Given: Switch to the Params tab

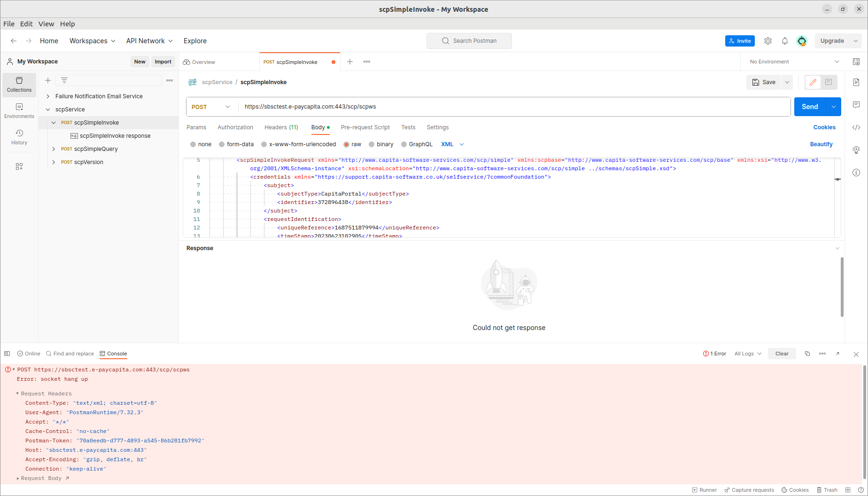Looking at the screenshot, I should (x=196, y=127).
